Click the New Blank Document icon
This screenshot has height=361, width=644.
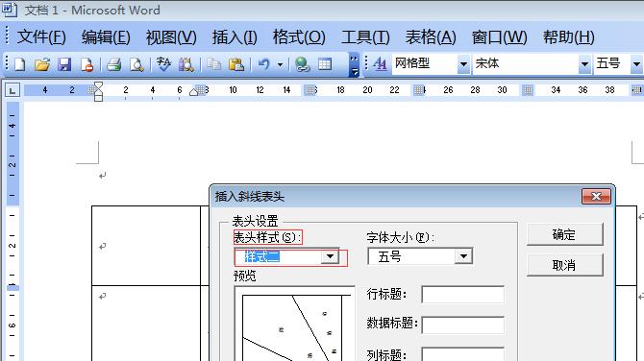click(x=20, y=64)
